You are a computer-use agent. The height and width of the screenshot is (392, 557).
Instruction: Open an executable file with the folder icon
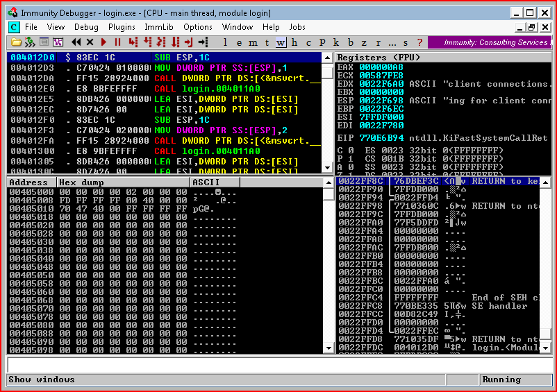tap(16, 42)
